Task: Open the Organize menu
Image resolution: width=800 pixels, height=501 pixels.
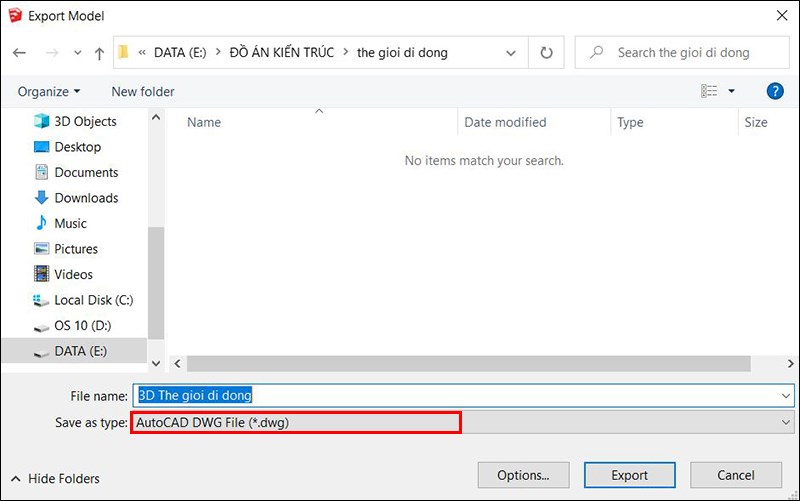Action: click(x=49, y=92)
